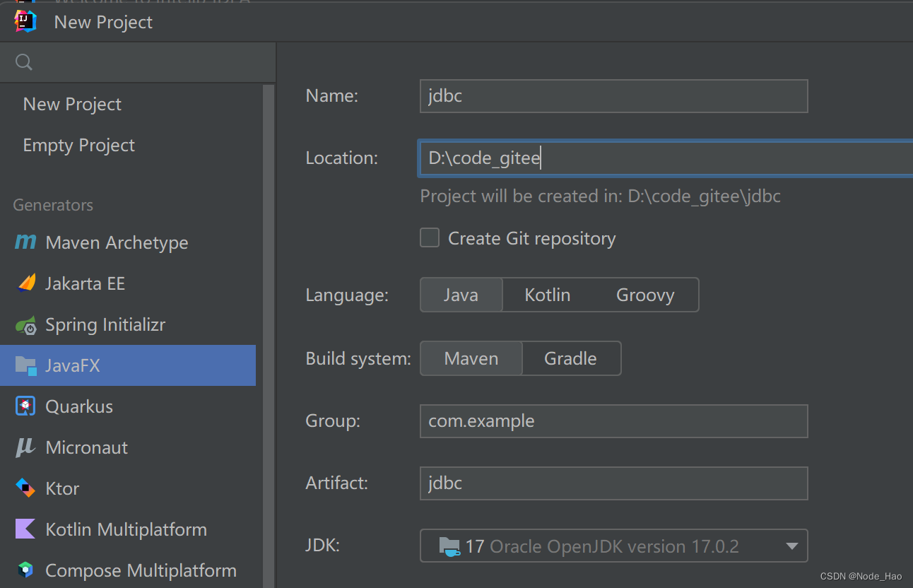Click the Generators section heading

coord(53,205)
